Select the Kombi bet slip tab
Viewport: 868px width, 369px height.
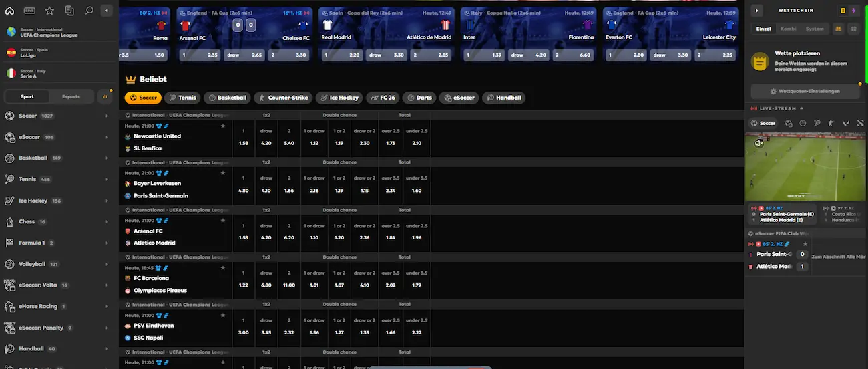788,29
